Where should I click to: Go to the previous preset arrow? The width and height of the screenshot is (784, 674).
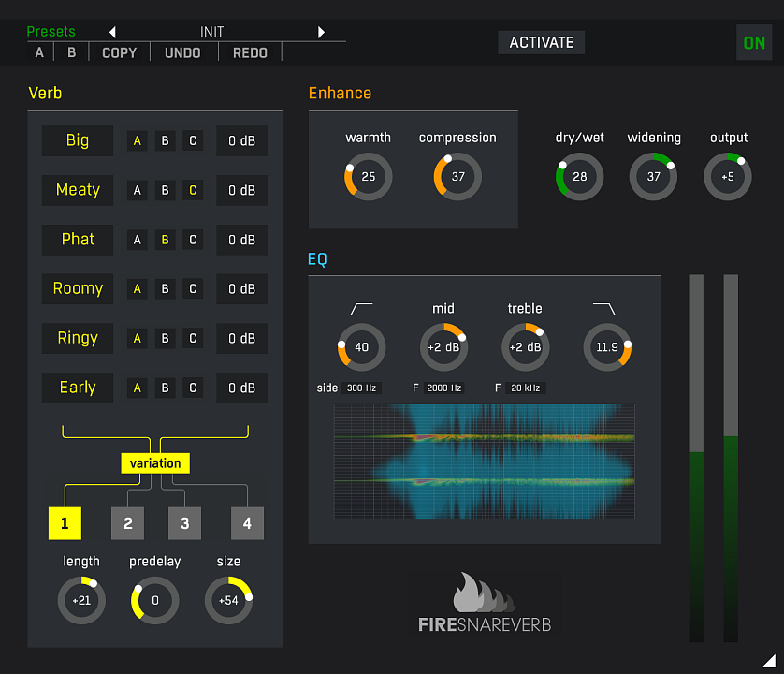click(112, 32)
